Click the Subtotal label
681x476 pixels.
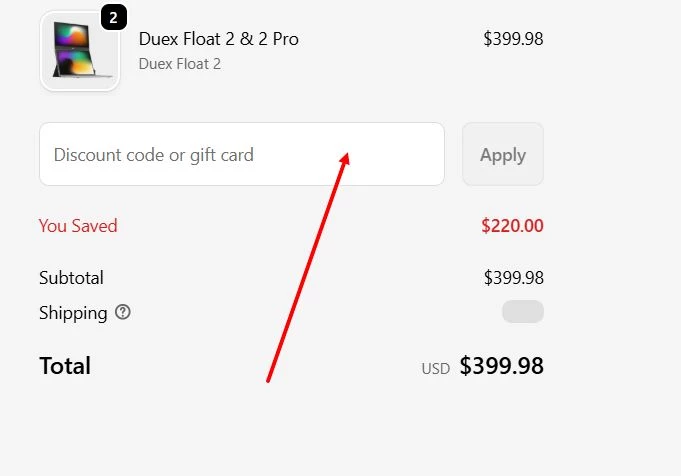[71, 278]
